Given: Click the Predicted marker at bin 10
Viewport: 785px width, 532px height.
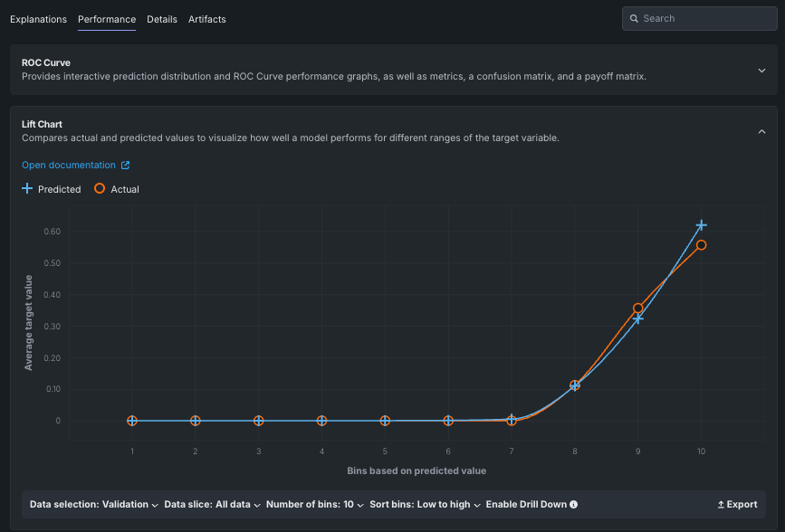Looking at the screenshot, I should click(x=701, y=225).
